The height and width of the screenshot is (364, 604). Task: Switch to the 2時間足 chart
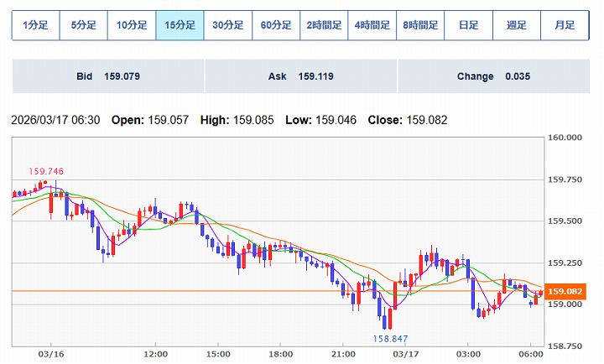coord(325,25)
